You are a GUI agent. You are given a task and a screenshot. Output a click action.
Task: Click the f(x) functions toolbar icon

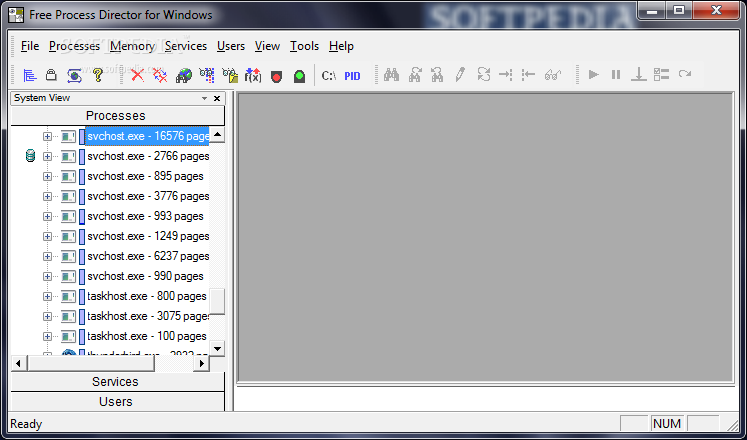[x=253, y=75]
